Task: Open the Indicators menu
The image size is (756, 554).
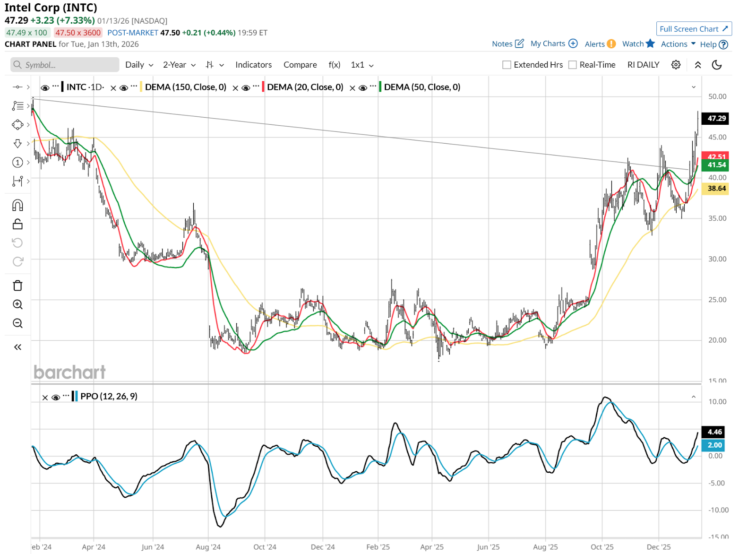Action: click(253, 65)
